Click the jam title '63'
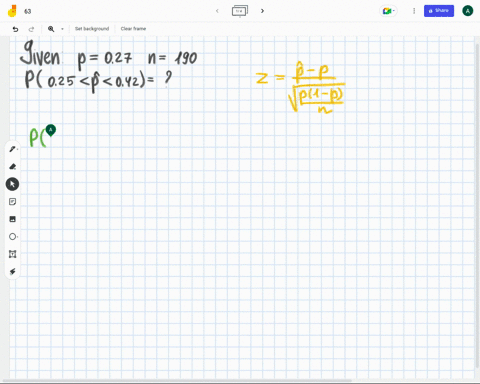Image resolution: width=480 pixels, height=384 pixels. click(x=28, y=11)
